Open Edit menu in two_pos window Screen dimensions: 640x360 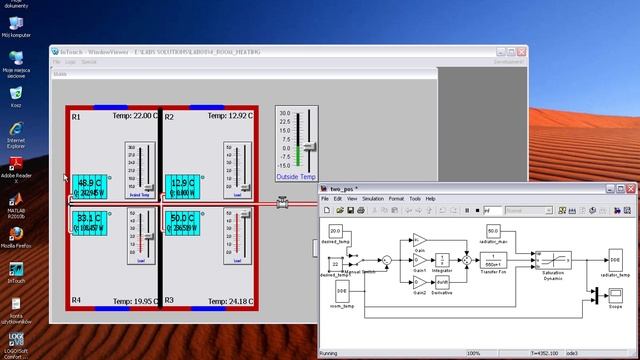click(x=338, y=199)
